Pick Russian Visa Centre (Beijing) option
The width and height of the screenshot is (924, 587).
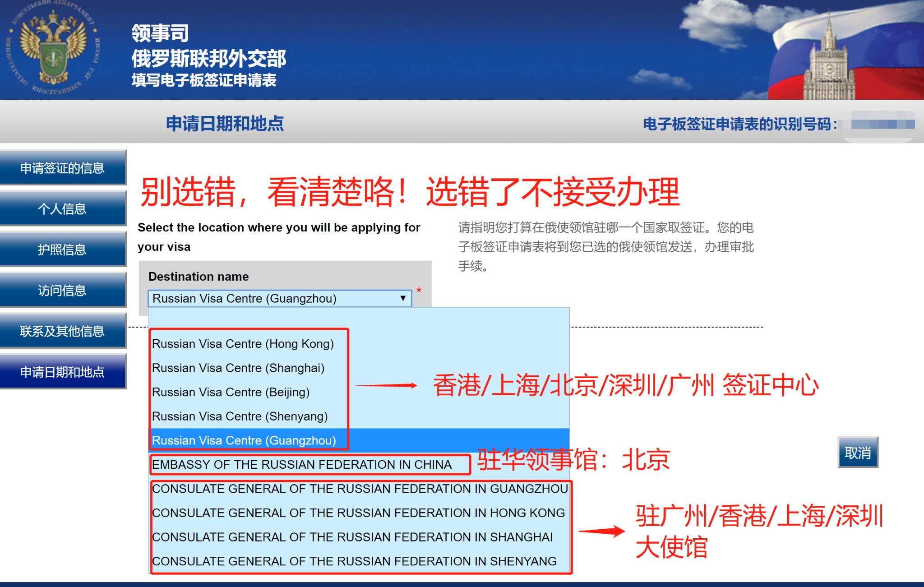click(231, 392)
